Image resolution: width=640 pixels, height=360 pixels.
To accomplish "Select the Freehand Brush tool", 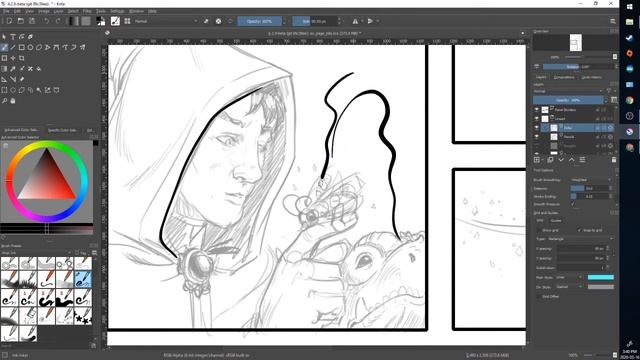I will point(4,47).
